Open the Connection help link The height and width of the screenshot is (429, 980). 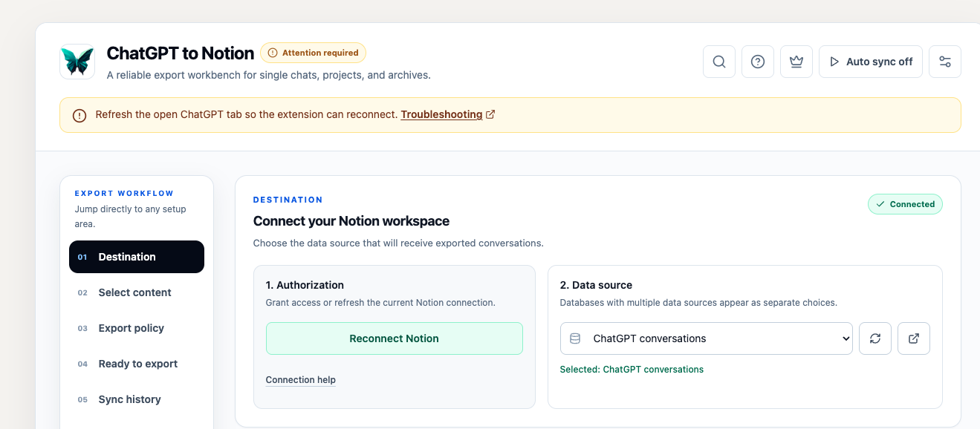[x=301, y=380]
